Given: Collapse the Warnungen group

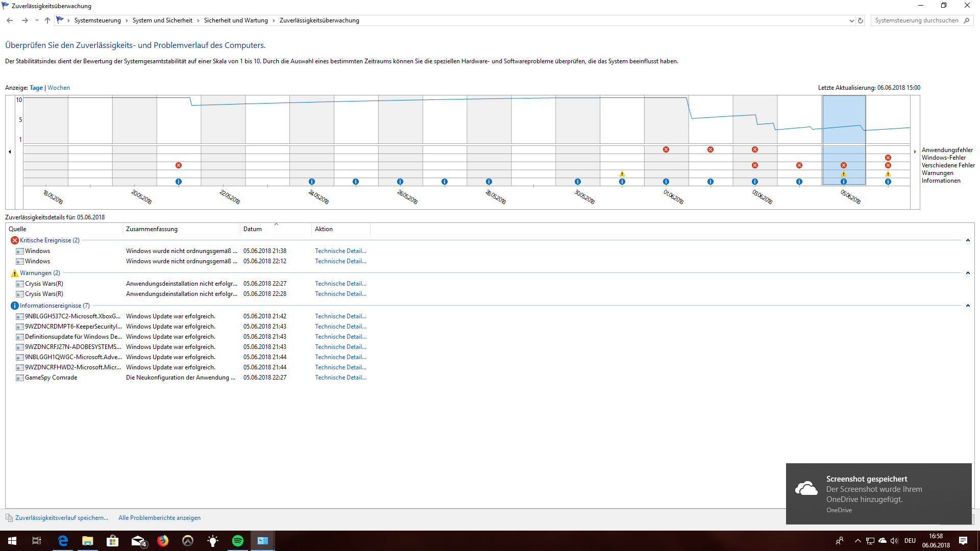Looking at the screenshot, I should (968, 273).
